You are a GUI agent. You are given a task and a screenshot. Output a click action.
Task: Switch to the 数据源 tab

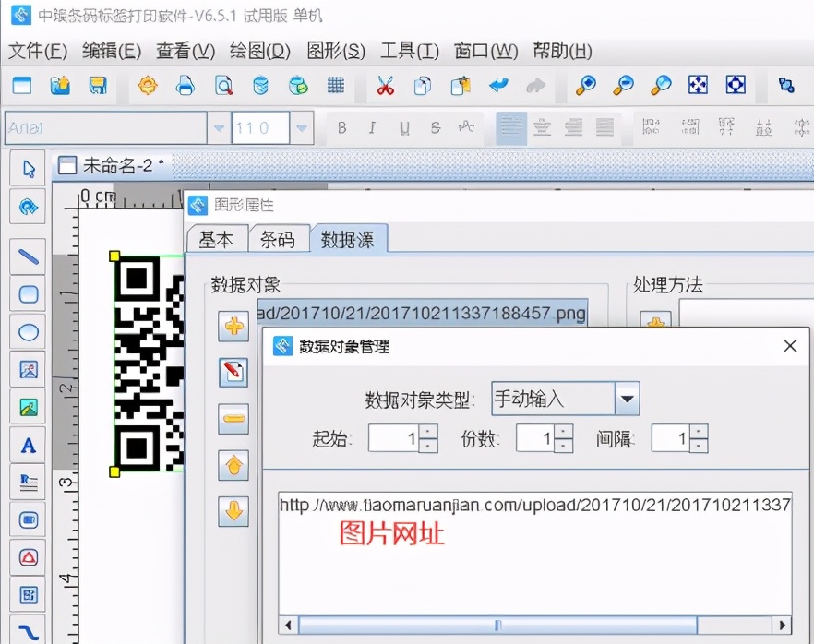click(348, 239)
